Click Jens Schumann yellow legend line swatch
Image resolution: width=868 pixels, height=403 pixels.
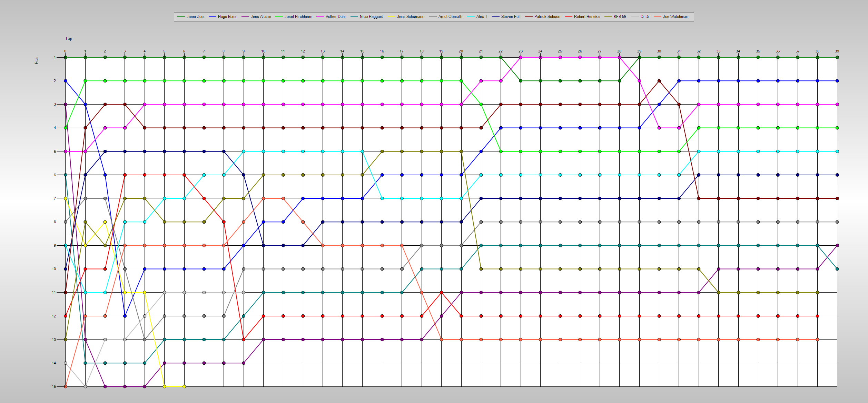coord(391,17)
